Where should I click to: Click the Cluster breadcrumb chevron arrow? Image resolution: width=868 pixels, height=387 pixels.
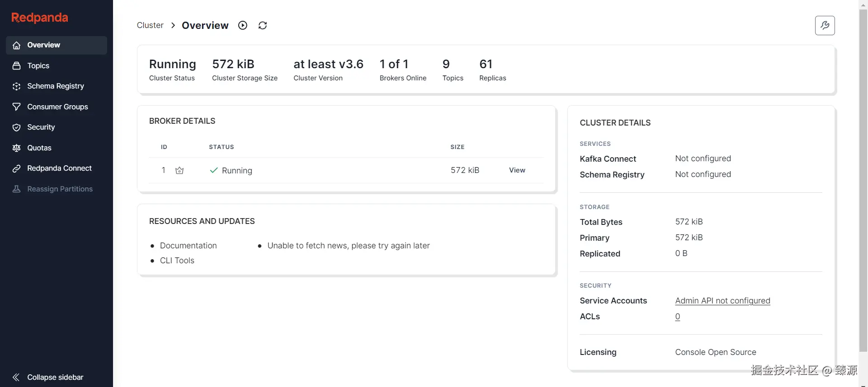[173, 25]
